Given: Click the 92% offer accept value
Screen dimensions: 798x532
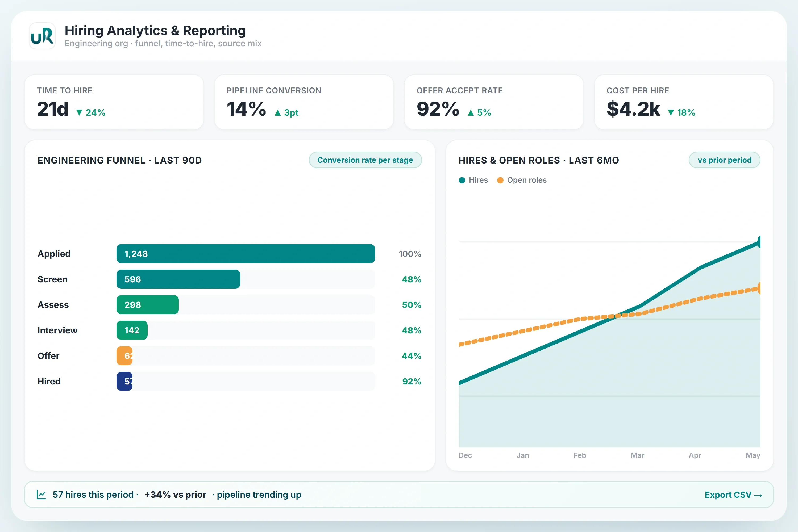Looking at the screenshot, I should (x=438, y=109).
